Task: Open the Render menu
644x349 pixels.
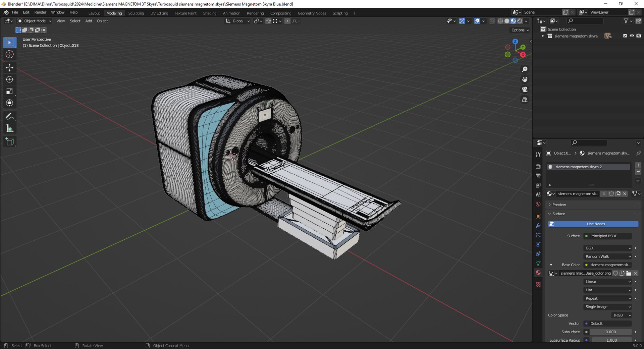Action: 40,12
